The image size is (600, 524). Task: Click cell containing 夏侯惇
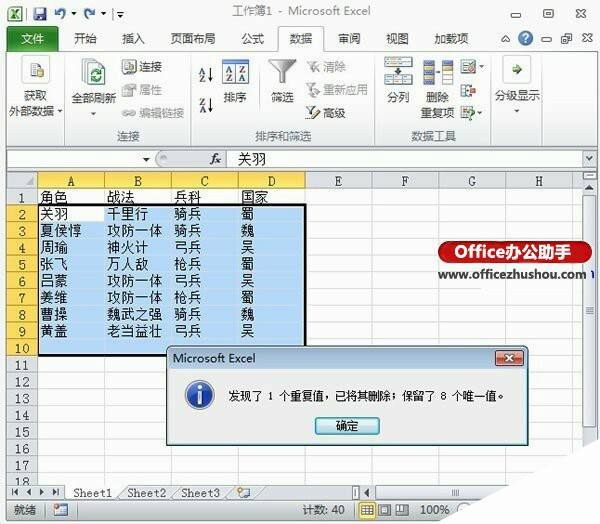tap(71, 230)
